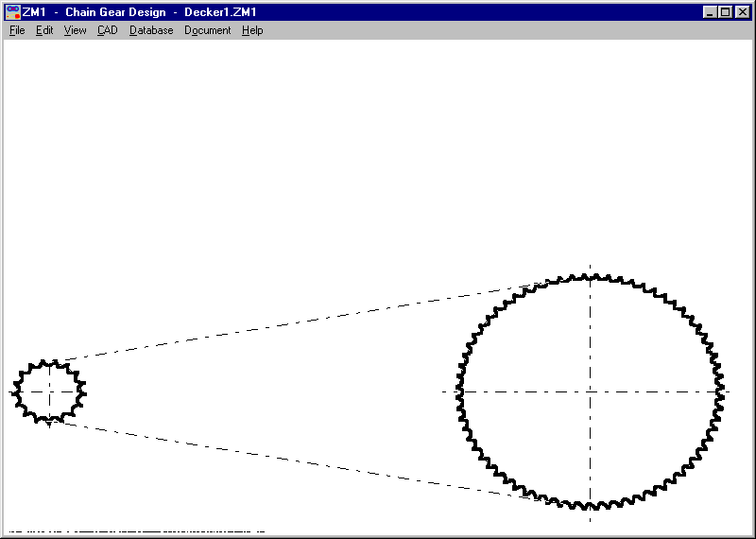Click the center of the large sprocket
Viewport: 756px width, 539px height.
[x=590, y=391]
